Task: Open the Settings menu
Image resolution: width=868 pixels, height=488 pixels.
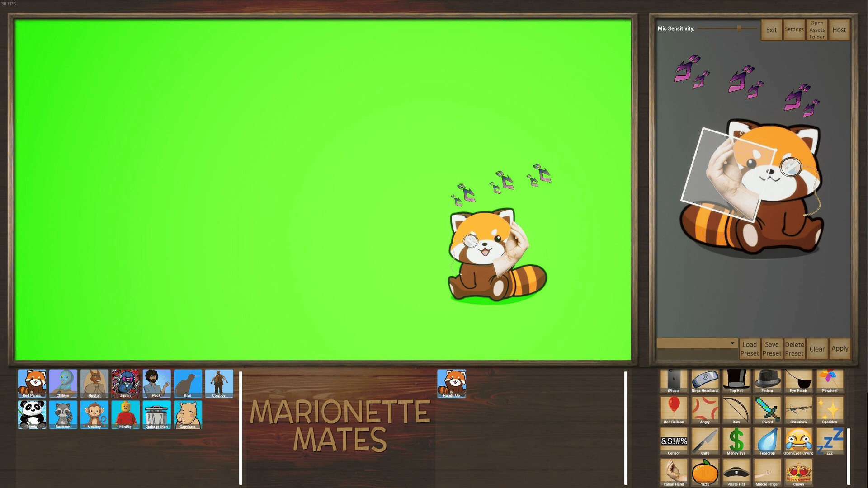Action: (794, 30)
